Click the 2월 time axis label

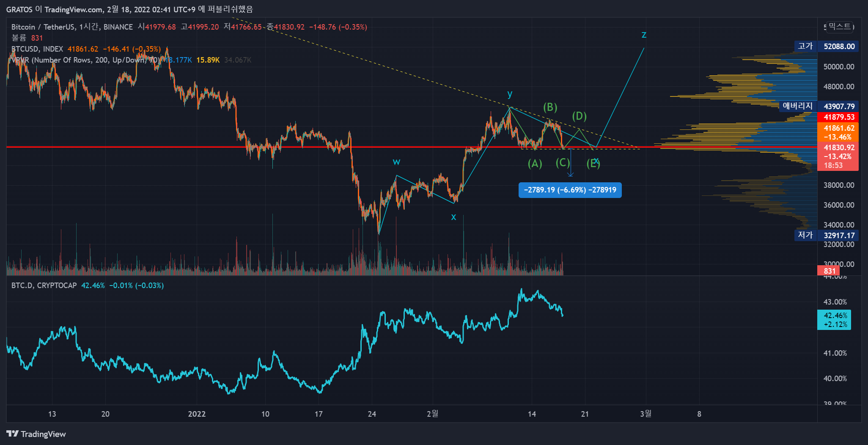432,414
